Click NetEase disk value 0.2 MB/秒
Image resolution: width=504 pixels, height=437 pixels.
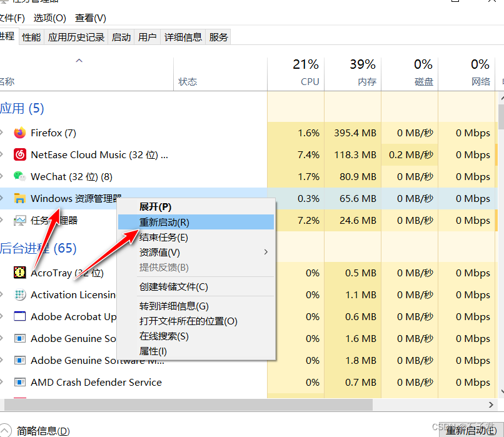(x=411, y=154)
